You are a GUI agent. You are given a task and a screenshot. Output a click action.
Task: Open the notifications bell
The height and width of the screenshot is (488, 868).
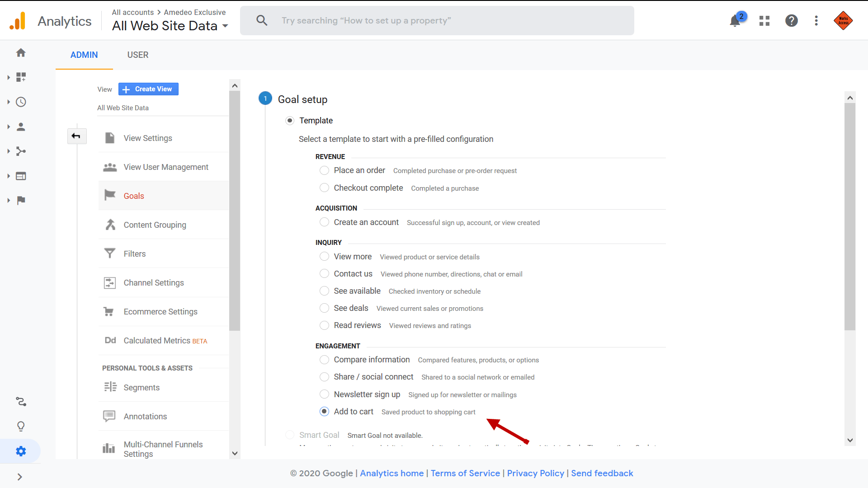(x=733, y=20)
